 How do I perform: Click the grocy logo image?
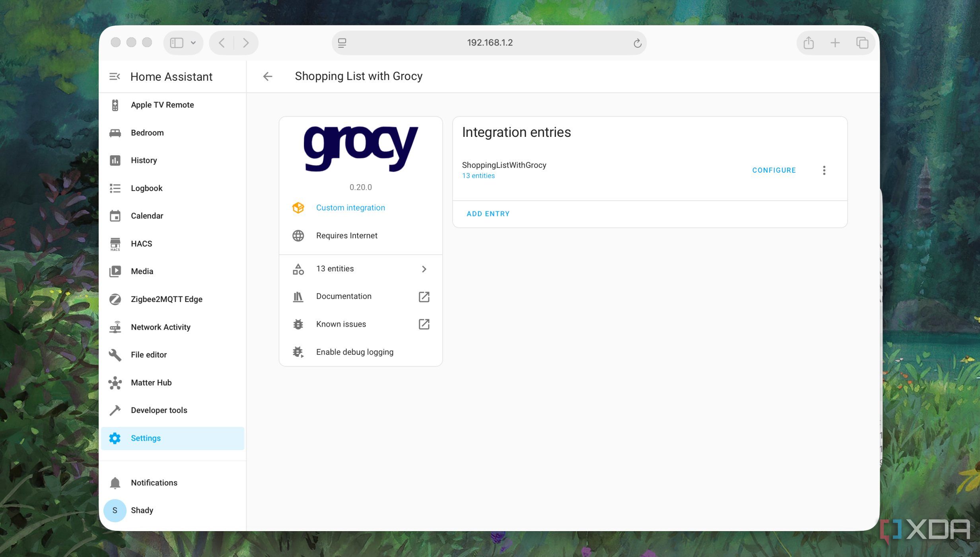[361, 149]
